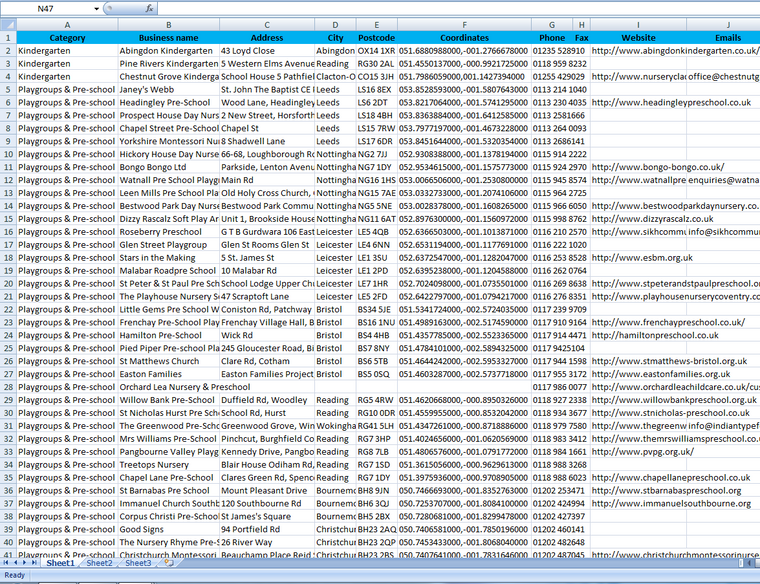Image resolution: width=760 pixels, height=584 pixels.
Task: Click the postcode LE1 2PD cell
Action: tap(377, 271)
